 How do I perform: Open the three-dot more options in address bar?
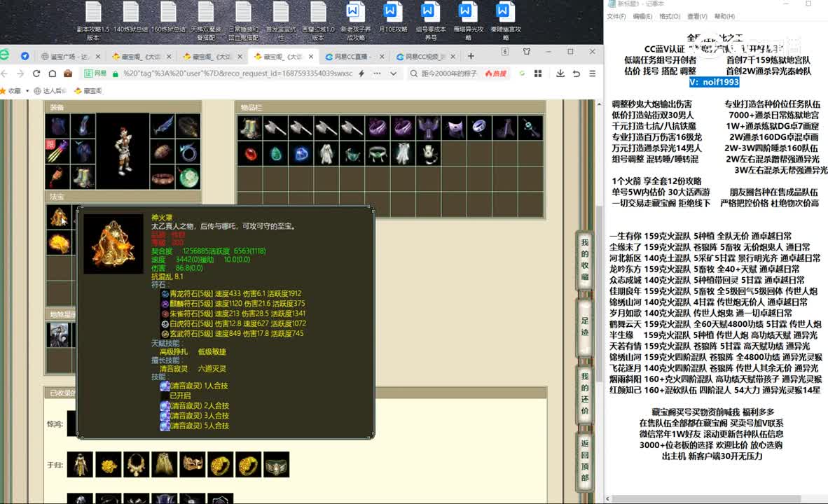[377, 73]
